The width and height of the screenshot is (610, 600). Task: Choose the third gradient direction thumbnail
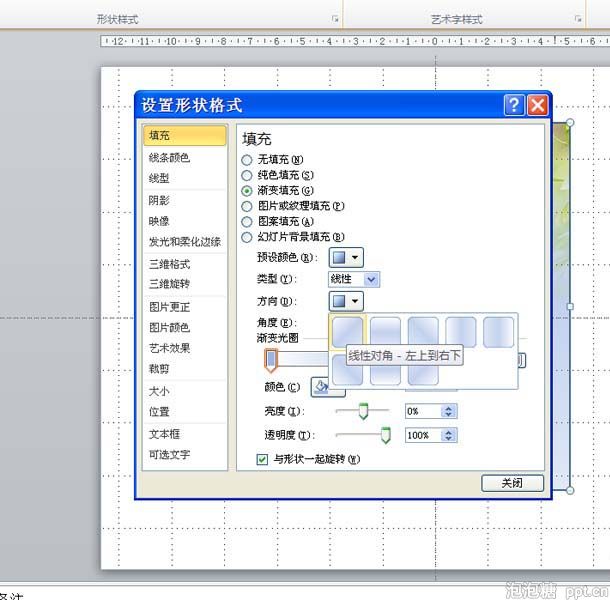(423, 331)
